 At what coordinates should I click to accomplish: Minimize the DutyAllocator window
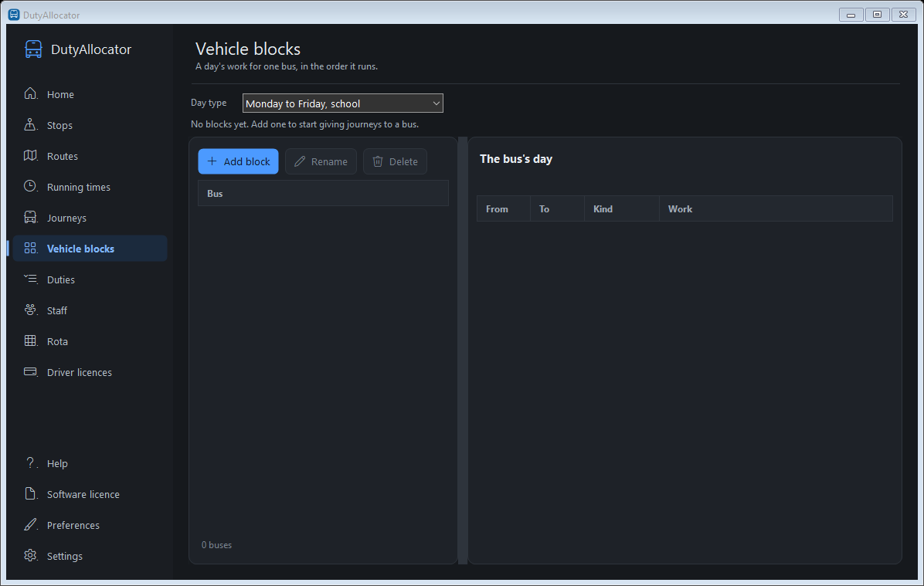[851, 15]
